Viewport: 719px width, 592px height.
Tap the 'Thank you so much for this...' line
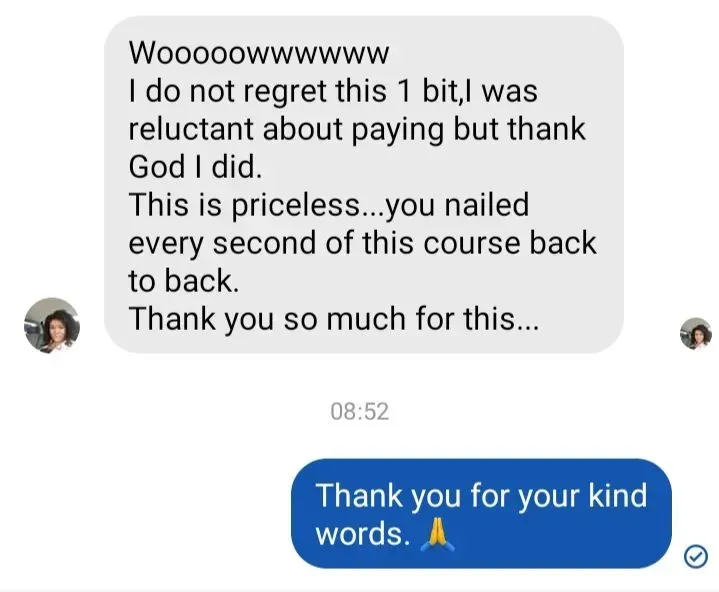334,319
